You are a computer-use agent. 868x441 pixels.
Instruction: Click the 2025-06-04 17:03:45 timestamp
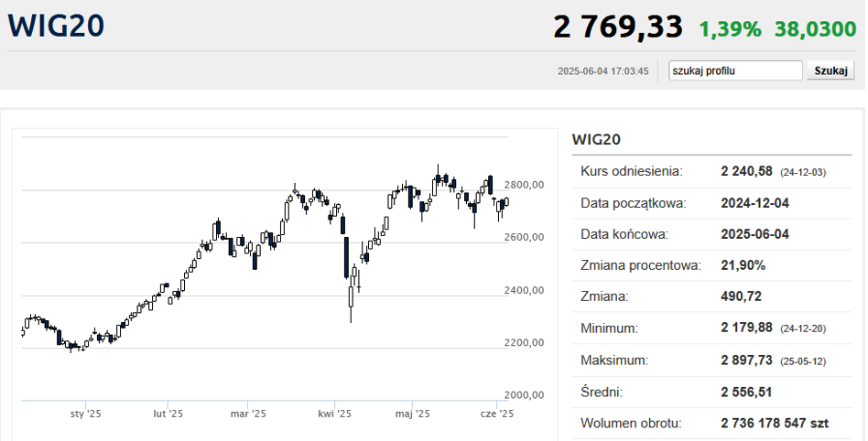click(602, 70)
